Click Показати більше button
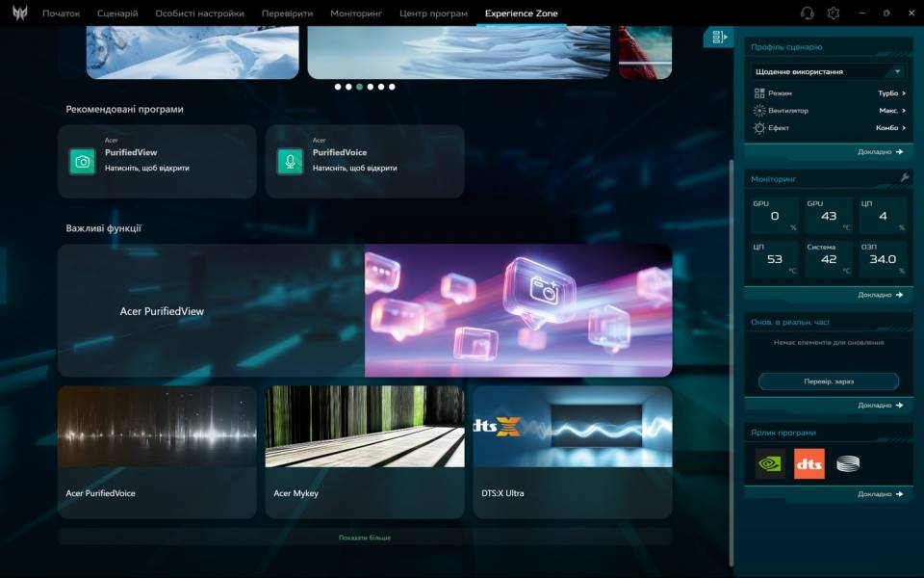The height and width of the screenshot is (578, 924). click(x=365, y=538)
